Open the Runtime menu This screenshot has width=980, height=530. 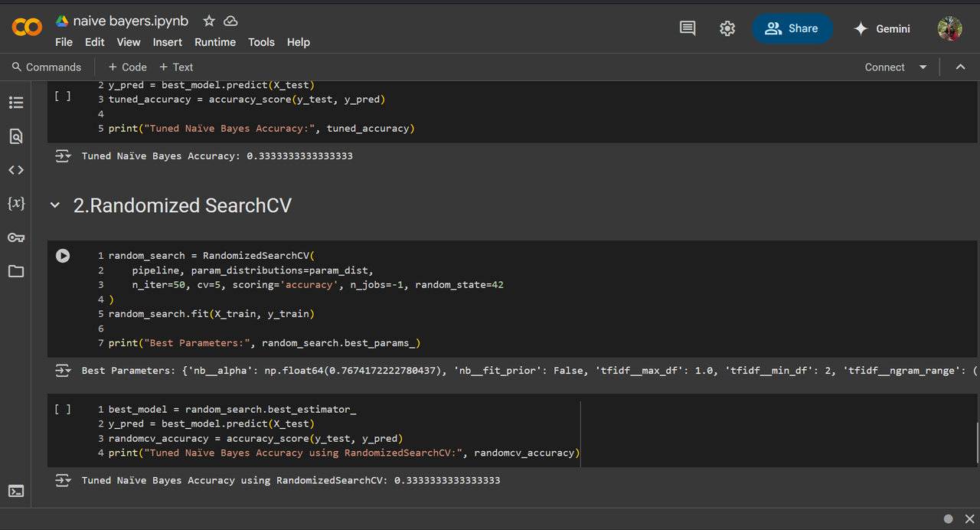pos(215,42)
